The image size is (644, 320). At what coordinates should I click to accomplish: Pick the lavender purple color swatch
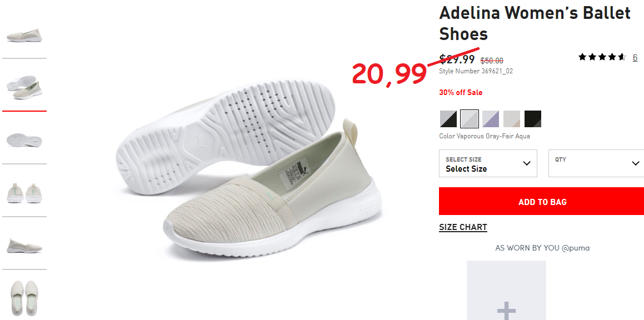pyautogui.click(x=491, y=119)
